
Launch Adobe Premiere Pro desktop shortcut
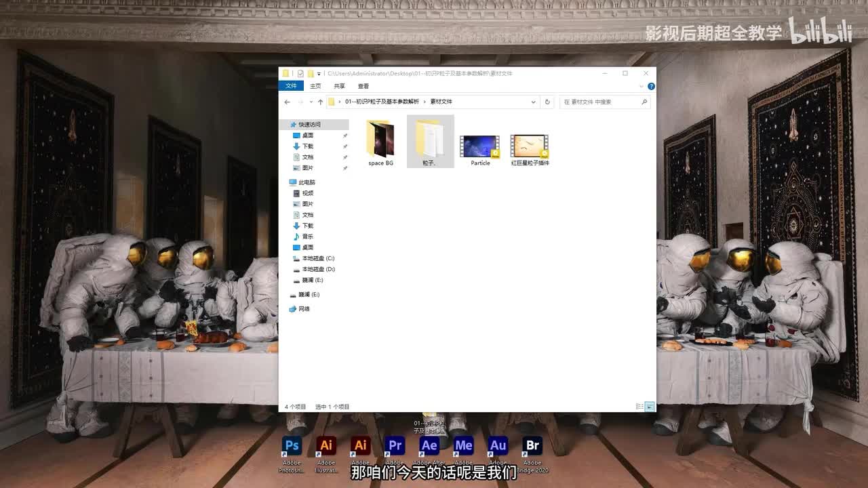tap(395, 446)
